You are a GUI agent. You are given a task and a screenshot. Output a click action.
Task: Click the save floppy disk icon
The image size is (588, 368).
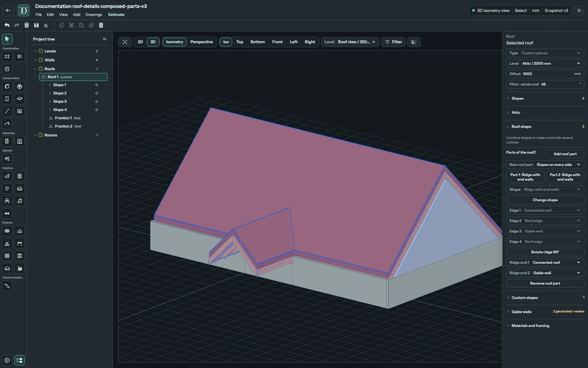pyautogui.click(x=36, y=25)
